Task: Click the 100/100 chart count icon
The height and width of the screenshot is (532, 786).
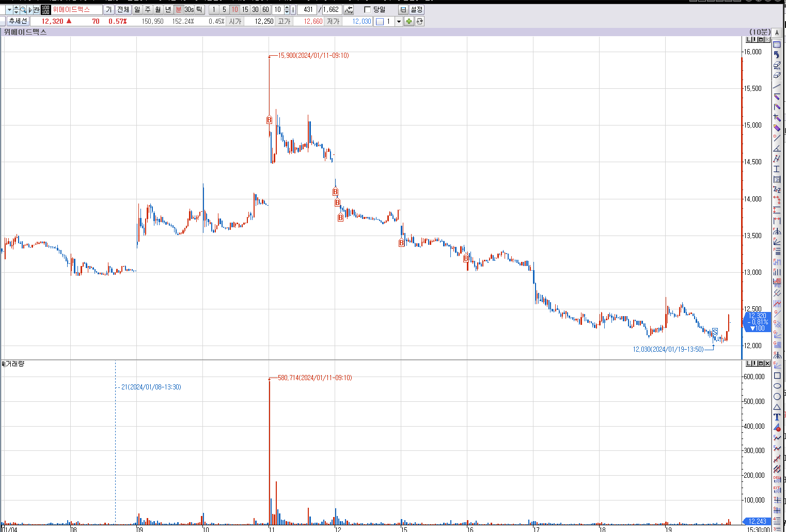Action: click(45, 10)
